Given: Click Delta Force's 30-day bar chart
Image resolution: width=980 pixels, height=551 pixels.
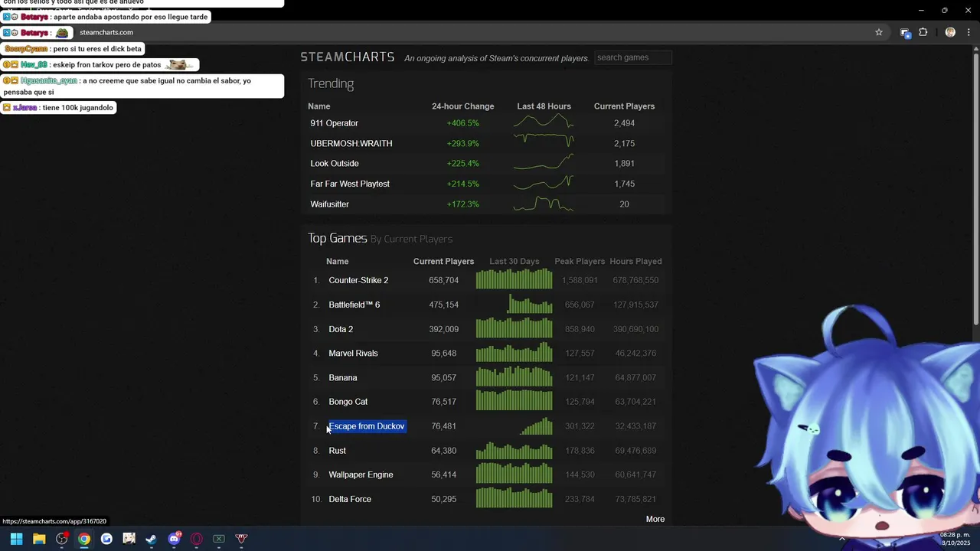Looking at the screenshot, I should coord(514,498).
